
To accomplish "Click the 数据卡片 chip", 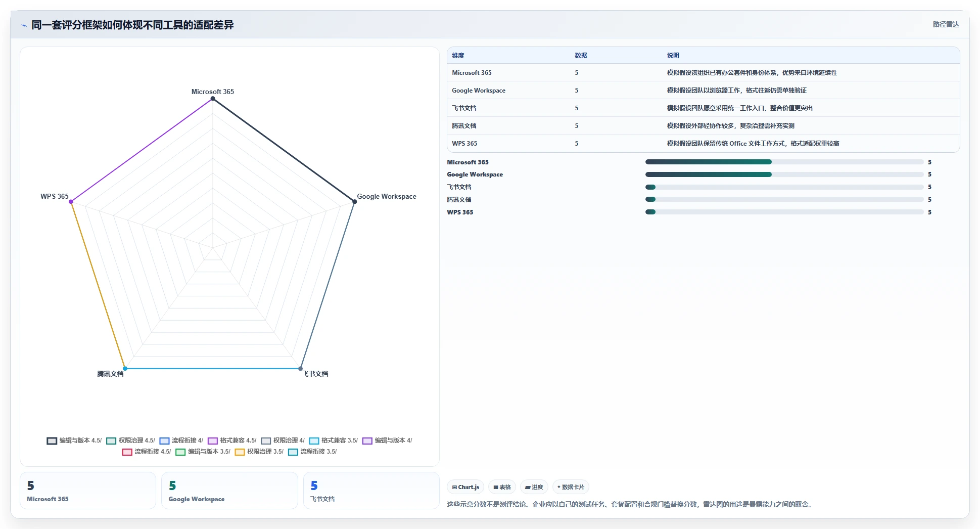I will tap(571, 487).
